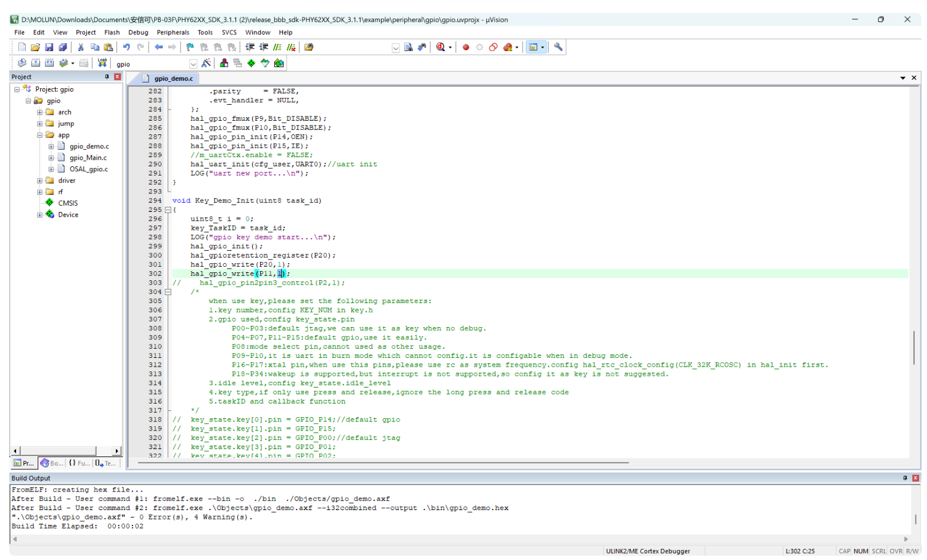Open Configuration with the wrench icon

(558, 47)
